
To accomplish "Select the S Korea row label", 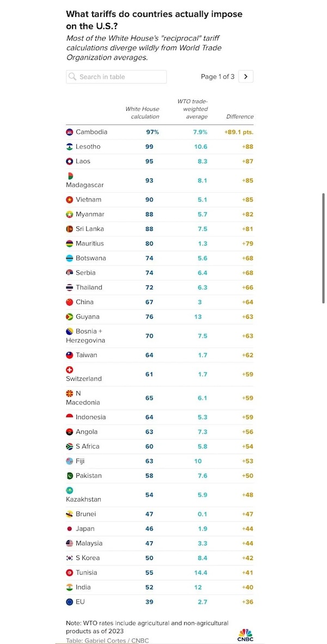I will (88, 558).
